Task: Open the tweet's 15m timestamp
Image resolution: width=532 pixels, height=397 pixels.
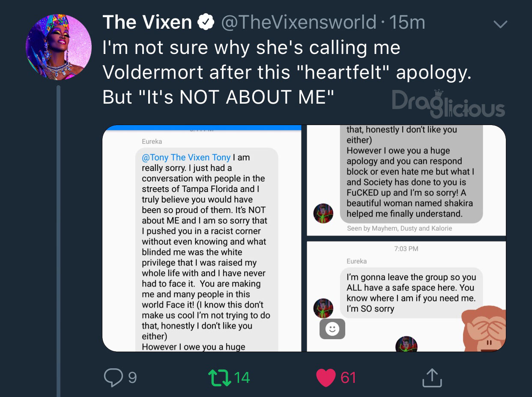Action: point(407,22)
